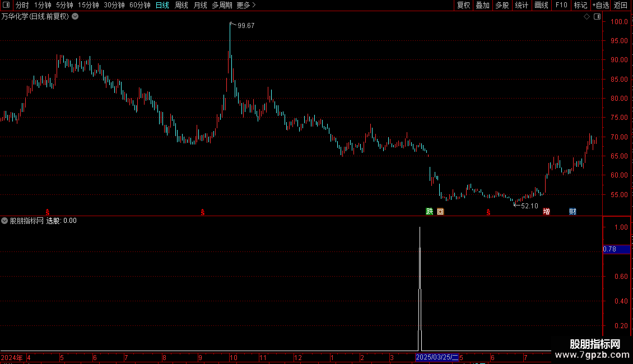This screenshot has height=364, width=633.
Task: Open the 股朋指标网 indicator dropdown arrow
Action: (4, 221)
